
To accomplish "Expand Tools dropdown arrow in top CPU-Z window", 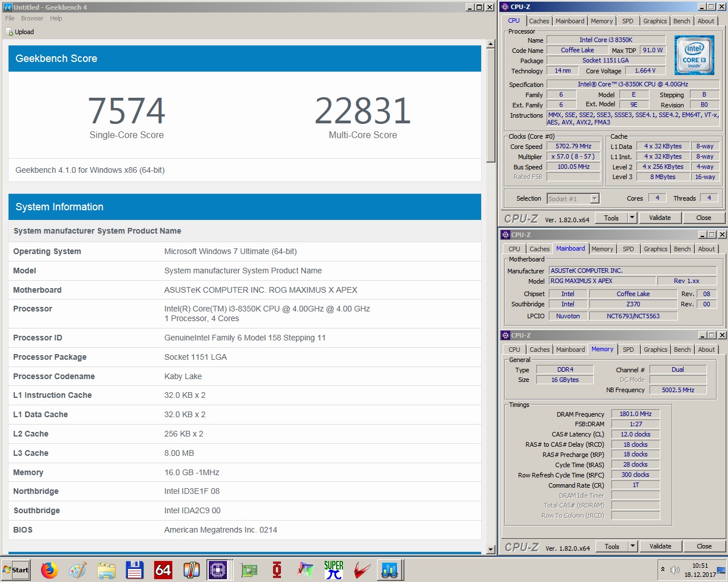I will 632,218.
